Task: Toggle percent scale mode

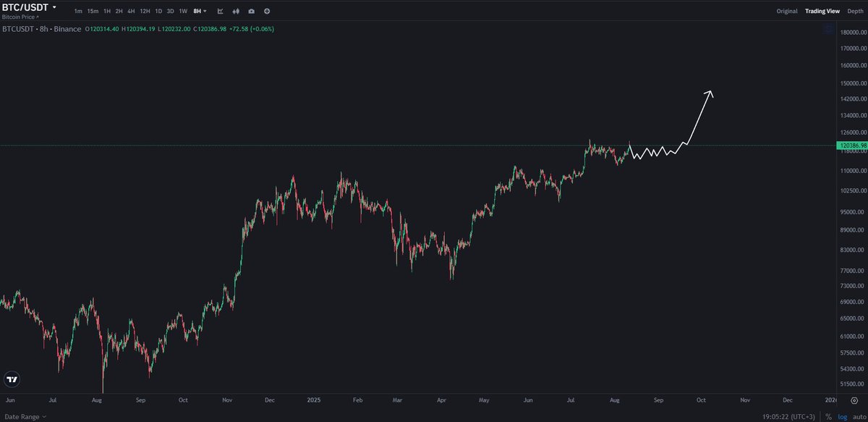Action: 829,417
